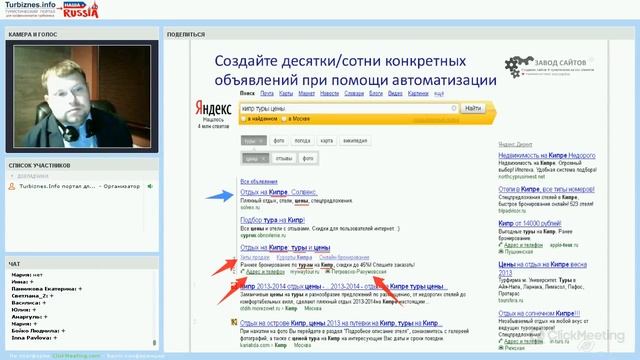Remove the туры filter chip with its x
640x360 pixels.
261,141
